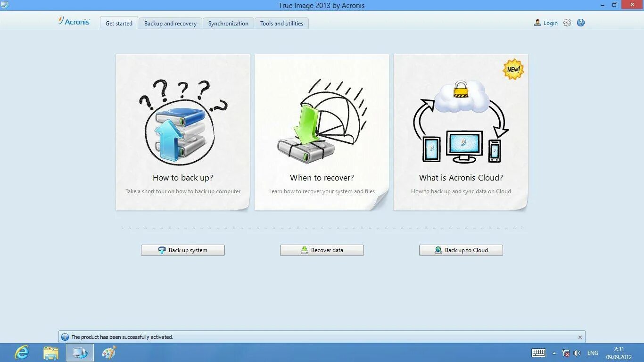Click the 'What is Acronis Cloud?' heading
This screenshot has height=362, width=644.
tap(461, 178)
